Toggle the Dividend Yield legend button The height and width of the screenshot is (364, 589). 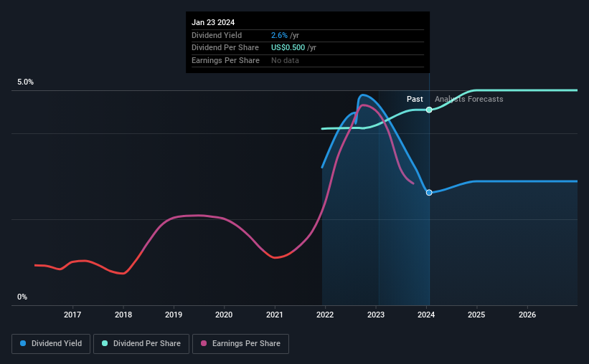(51, 344)
